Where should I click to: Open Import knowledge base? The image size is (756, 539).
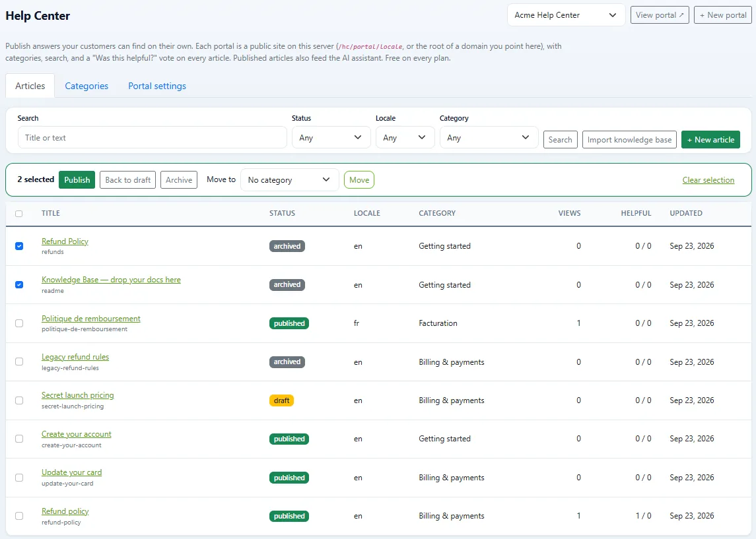point(629,140)
